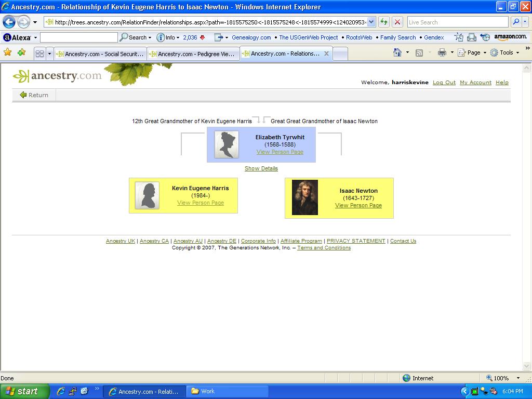Viewport: 532px width, 399px height.
Task: Click the Alexa toolbar mail icon
Action: [472, 37]
